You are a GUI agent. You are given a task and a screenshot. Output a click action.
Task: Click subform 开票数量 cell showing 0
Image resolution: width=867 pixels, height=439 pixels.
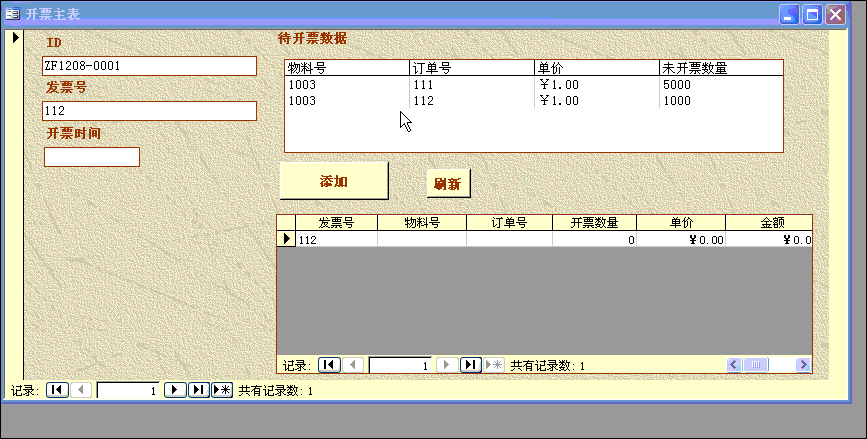coord(594,239)
